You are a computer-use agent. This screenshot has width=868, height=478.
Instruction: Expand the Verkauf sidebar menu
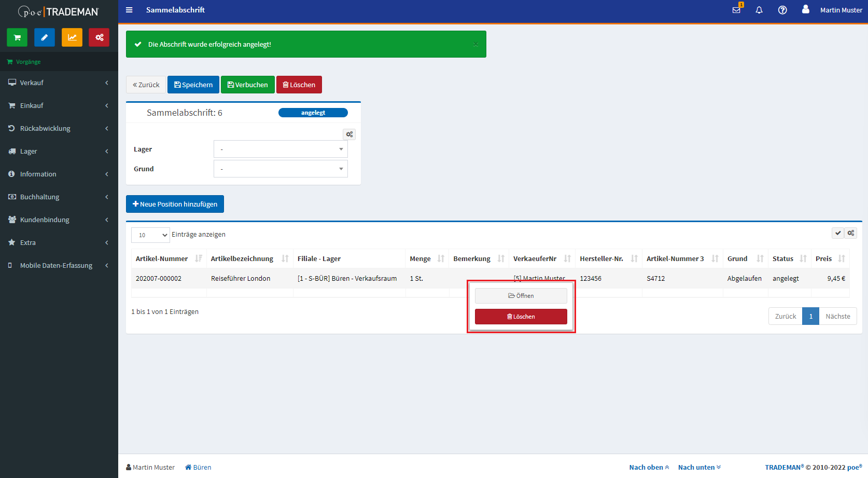point(59,83)
